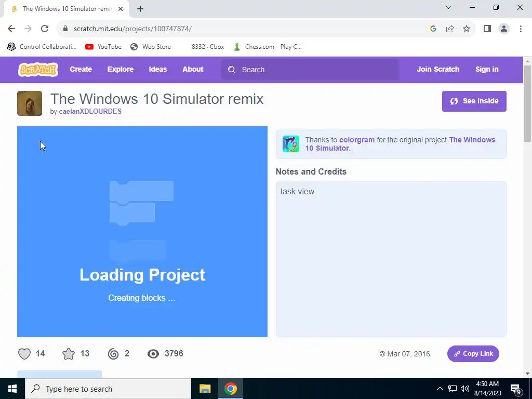Click Chrome icon in taskbar
This screenshot has width=532, height=399.
click(230, 389)
